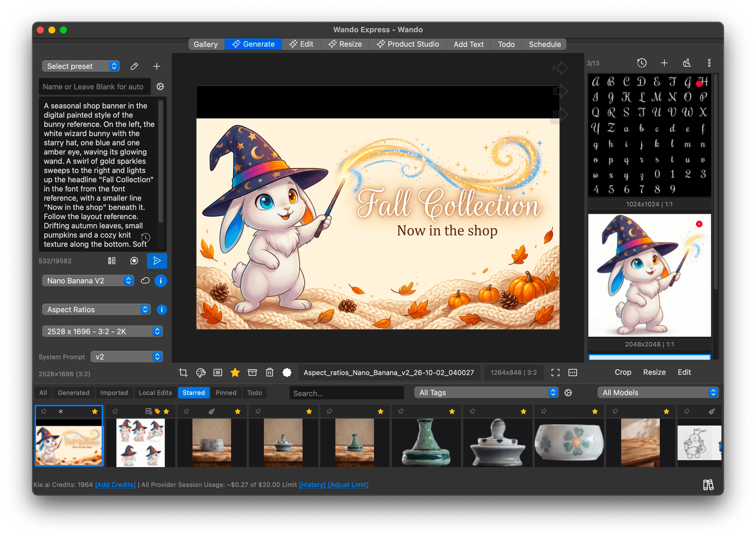Filter gallery by Generated
Image resolution: width=756 pixels, height=538 pixels.
(73, 392)
